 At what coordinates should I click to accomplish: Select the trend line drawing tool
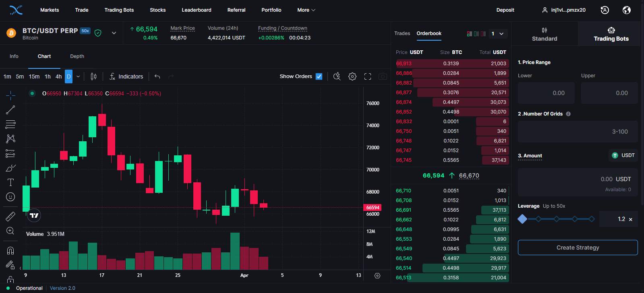click(10, 110)
